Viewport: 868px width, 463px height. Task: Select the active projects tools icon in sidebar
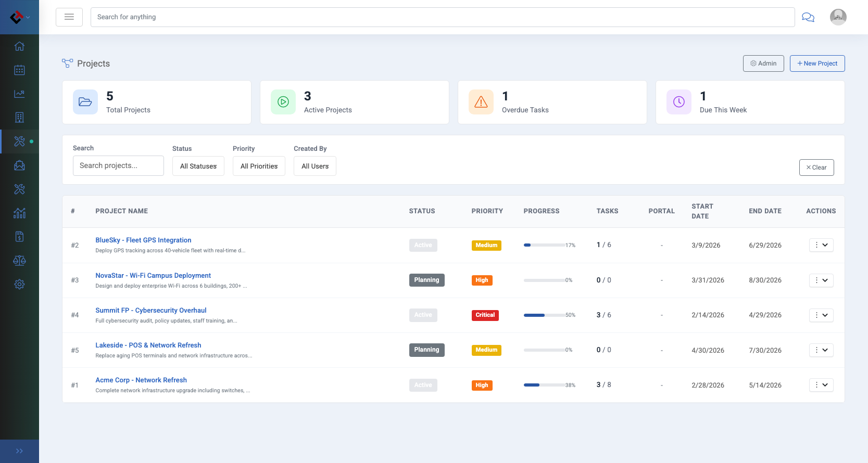point(19,142)
